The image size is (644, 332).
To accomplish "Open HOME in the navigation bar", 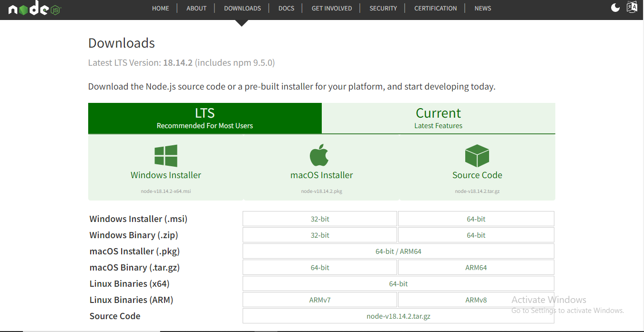I will tap(161, 8).
